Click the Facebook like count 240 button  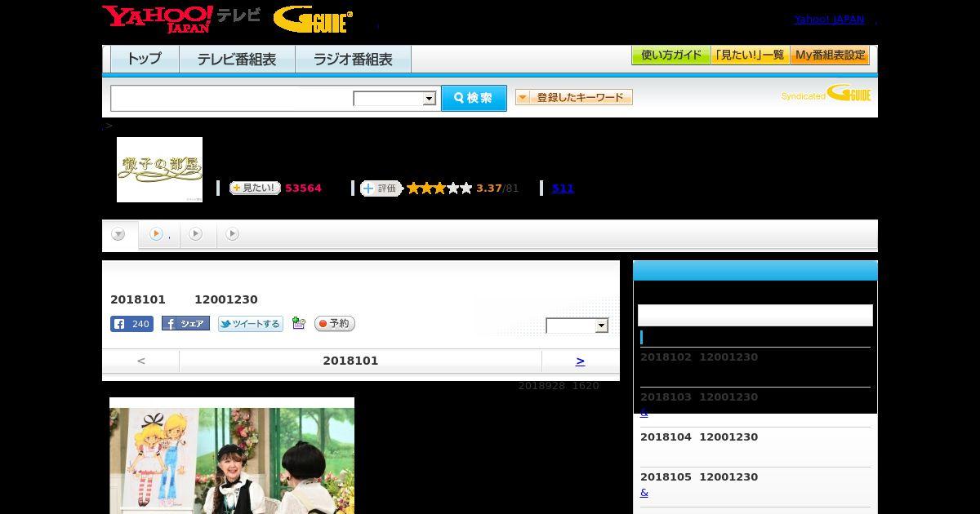click(x=131, y=324)
